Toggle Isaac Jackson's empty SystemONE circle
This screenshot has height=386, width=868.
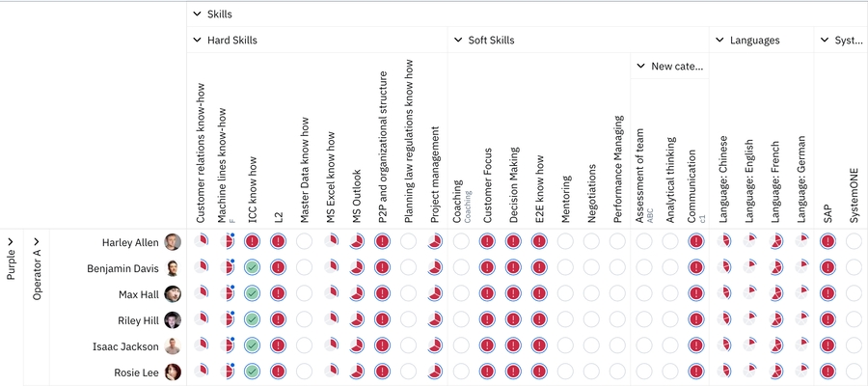(x=854, y=345)
